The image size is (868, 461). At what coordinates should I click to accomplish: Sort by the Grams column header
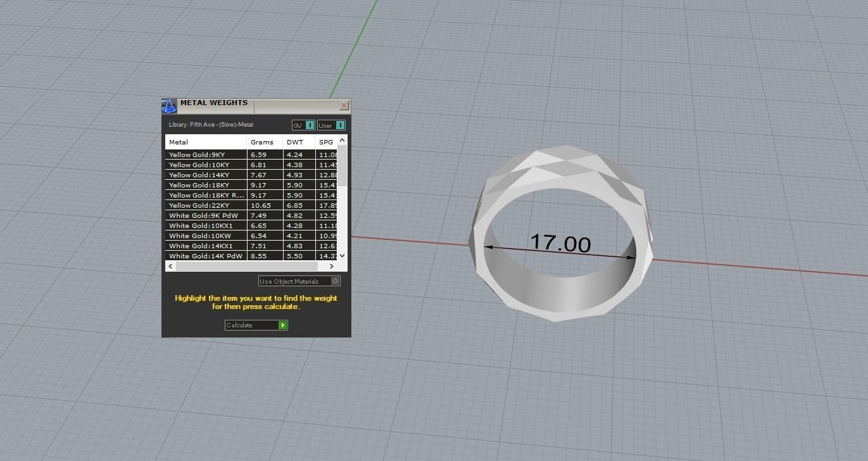265,142
